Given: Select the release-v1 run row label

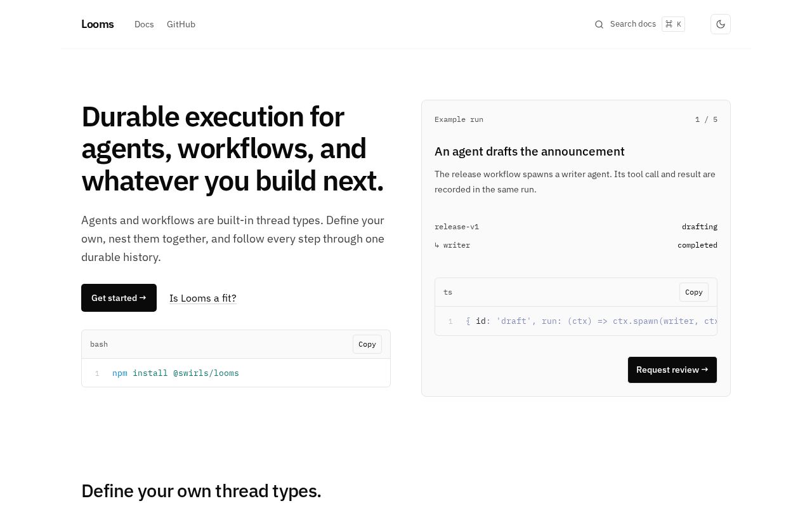Looking at the screenshot, I should click(457, 227).
